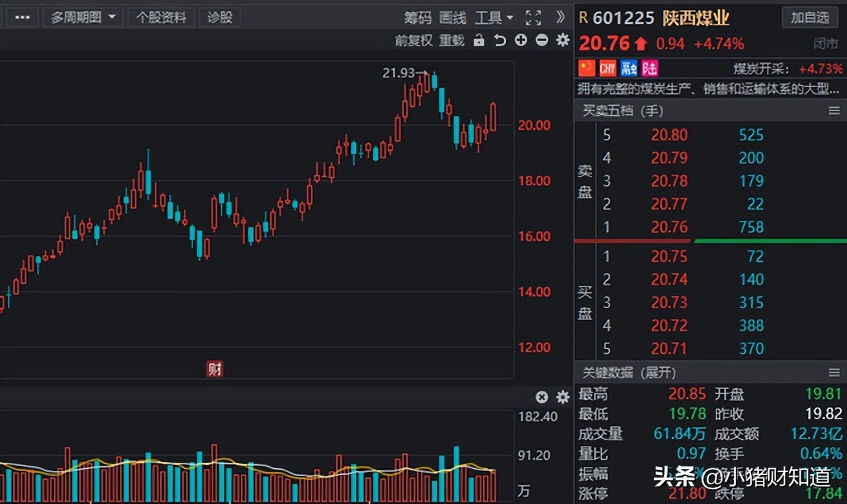Image resolution: width=847 pixels, height=504 pixels.
Task: Click the 加自选 watchlist button
Action: [x=810, y=18]
